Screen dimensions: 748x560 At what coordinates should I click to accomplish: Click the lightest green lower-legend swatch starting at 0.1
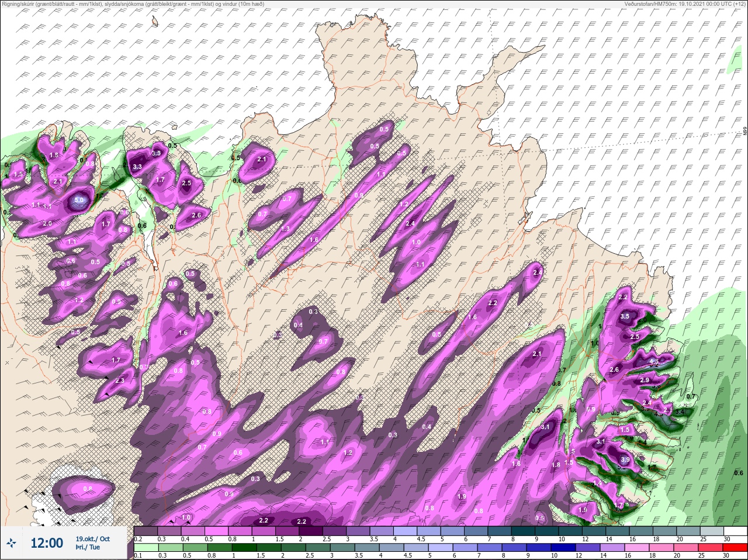[x=146, y=547]
